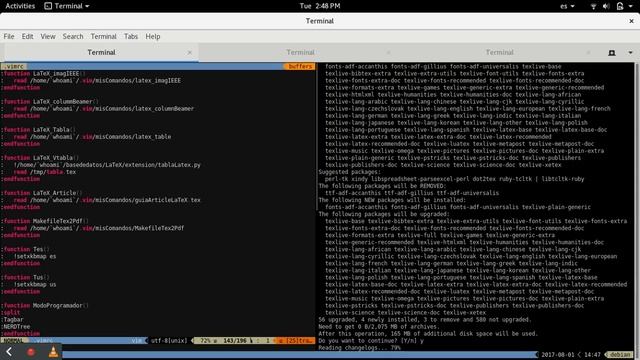
Task: Click the 2017-08-01 date in tmux status bar
Action: 558,355
